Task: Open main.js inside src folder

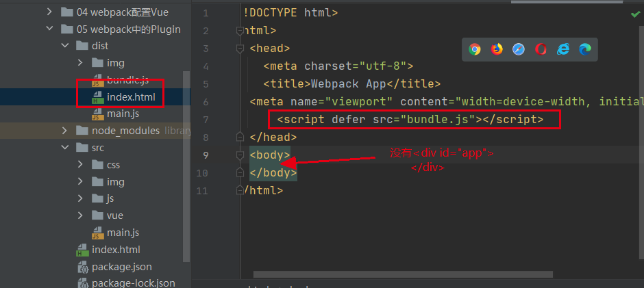Action: [x=123, y=233]
